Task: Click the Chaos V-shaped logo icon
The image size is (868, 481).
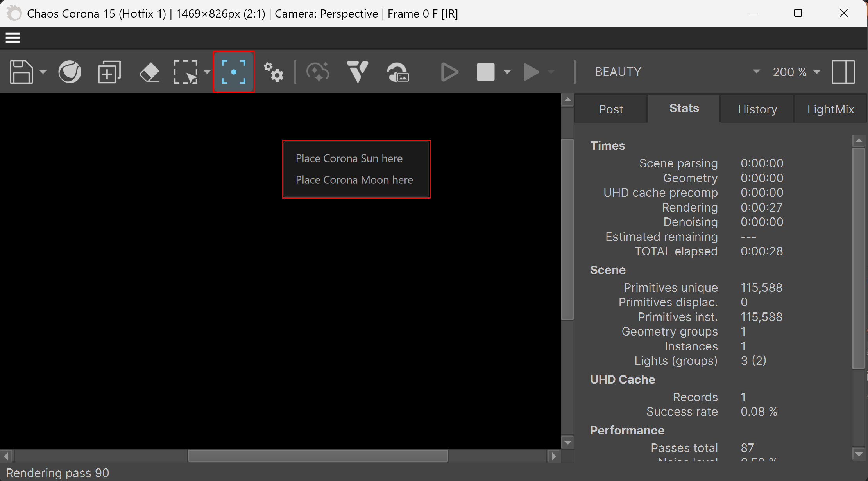Action: click(358, 72)
